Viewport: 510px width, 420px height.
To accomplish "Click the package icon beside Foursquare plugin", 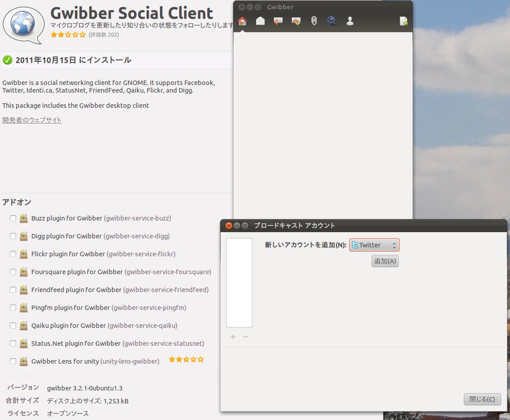I will (23, 272).
